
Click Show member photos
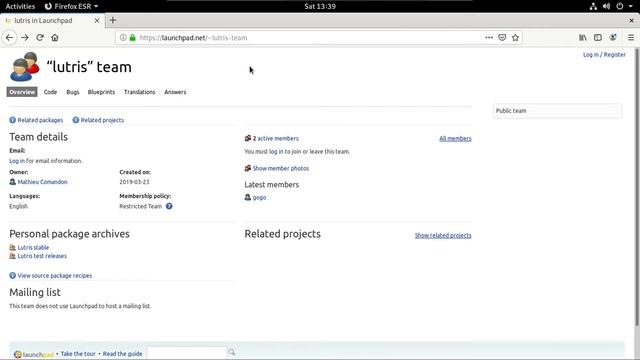point(281,168)
